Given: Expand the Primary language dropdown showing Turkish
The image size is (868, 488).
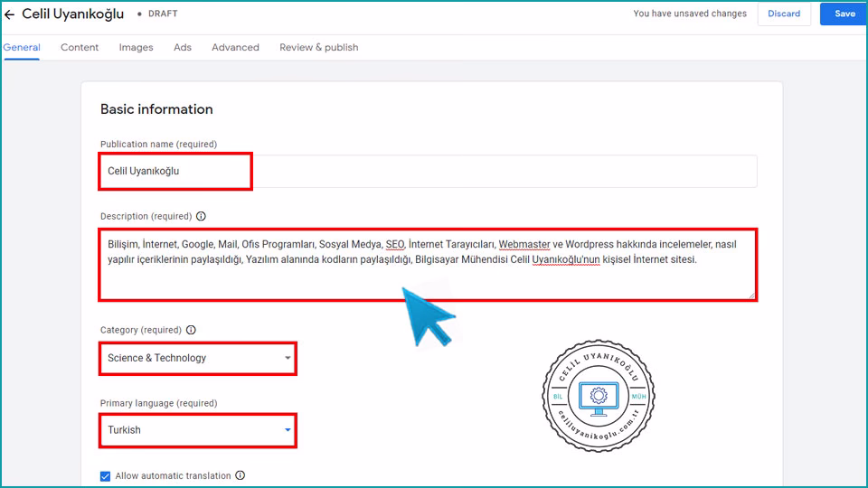Looking at the screenshot, I should (197, 430).
